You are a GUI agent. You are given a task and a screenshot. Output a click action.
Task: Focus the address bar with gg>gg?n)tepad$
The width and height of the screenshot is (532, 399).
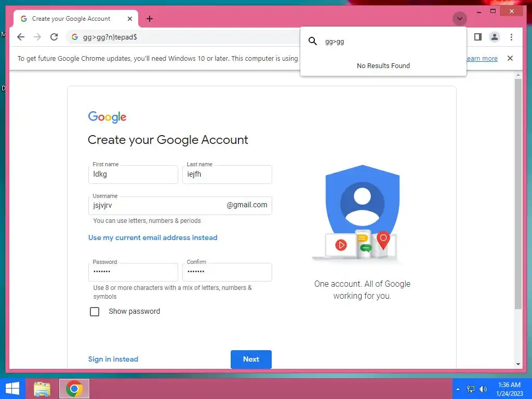pos(183,37)
